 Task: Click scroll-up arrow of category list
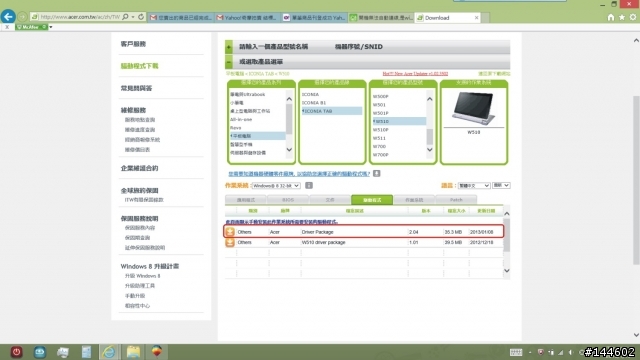(x=289, y=99)
